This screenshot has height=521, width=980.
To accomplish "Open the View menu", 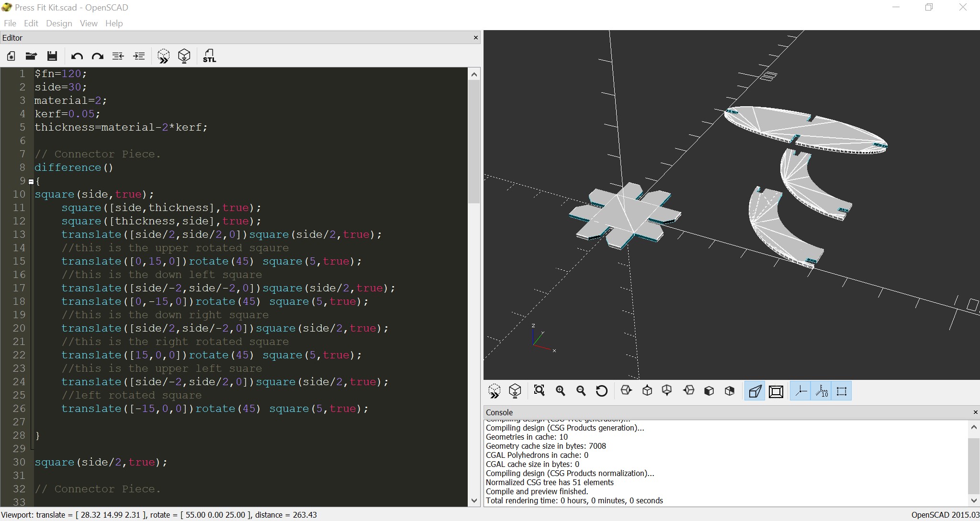I will pos(88,23).
